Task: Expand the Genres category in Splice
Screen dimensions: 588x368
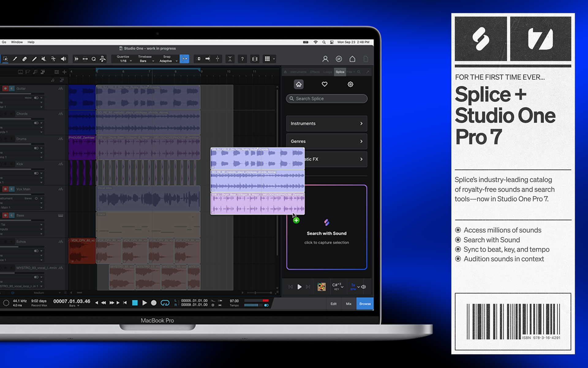Action: coord(327,141)
